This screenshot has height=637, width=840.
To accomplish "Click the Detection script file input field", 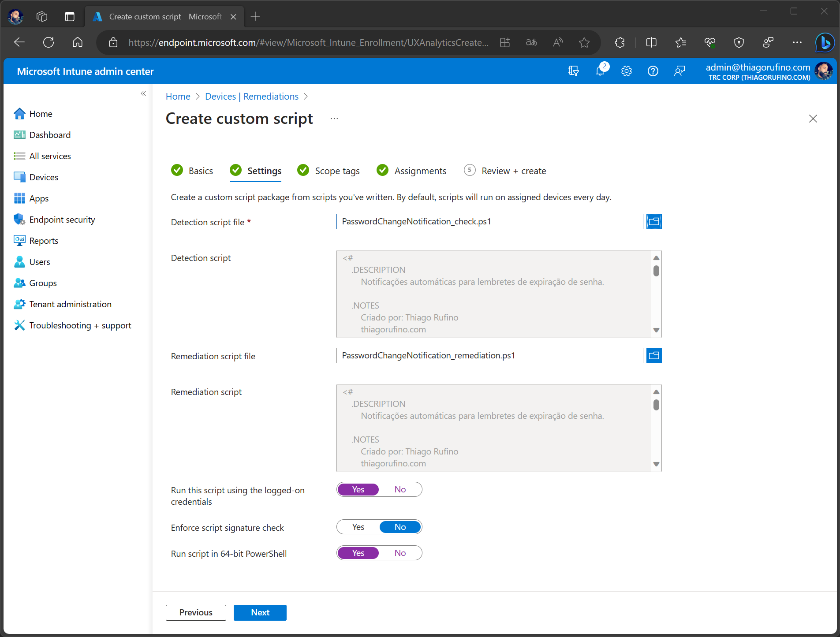I will pyautogui.click(x=489, y=222).
